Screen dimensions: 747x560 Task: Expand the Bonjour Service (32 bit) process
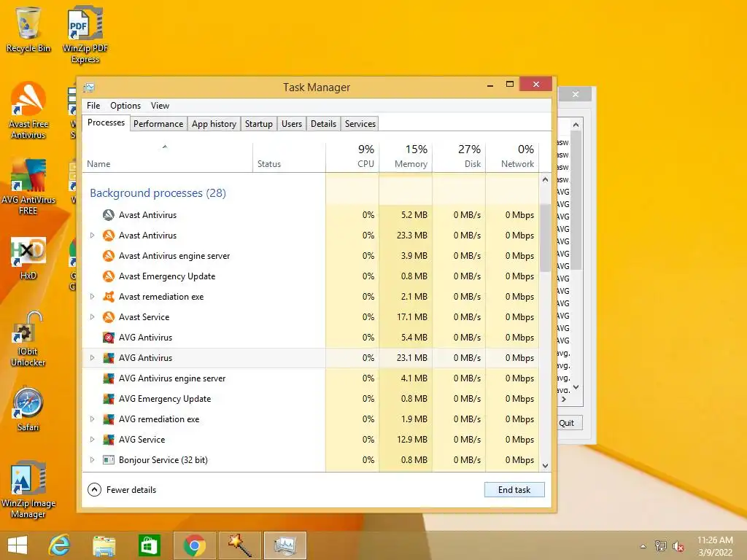point(93,460)
